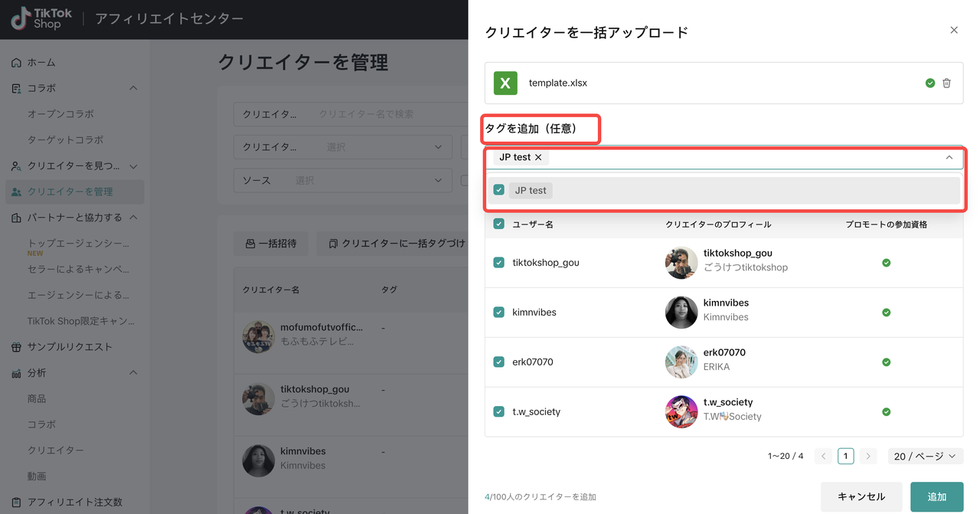
Task: Click the コラボ sidebar icon
Action: tap(16, 88)
